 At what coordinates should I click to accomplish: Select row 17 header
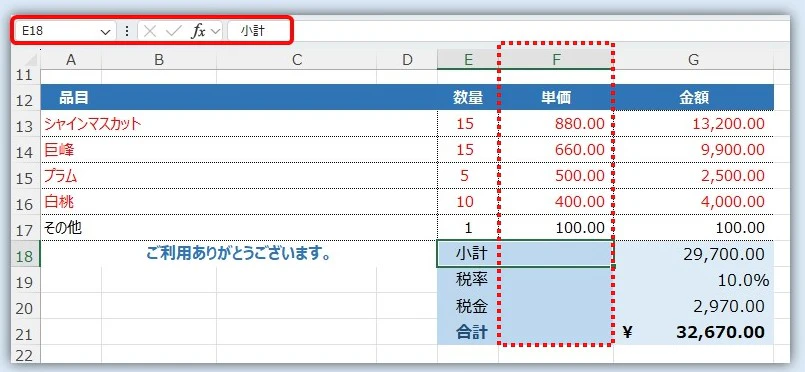tap(26, 228)
